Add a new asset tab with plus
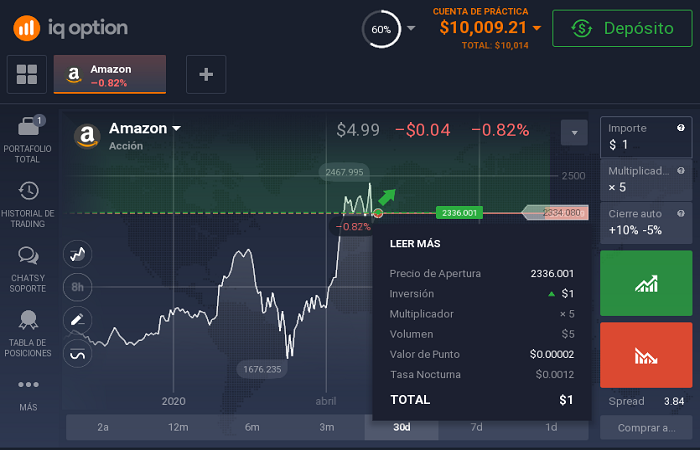This screenshot has height=450, width=700. pyautogui.click(x=206, y=75)
